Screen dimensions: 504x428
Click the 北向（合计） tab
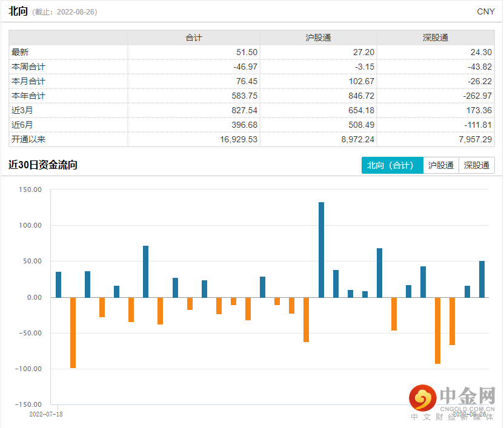point(392,165)
